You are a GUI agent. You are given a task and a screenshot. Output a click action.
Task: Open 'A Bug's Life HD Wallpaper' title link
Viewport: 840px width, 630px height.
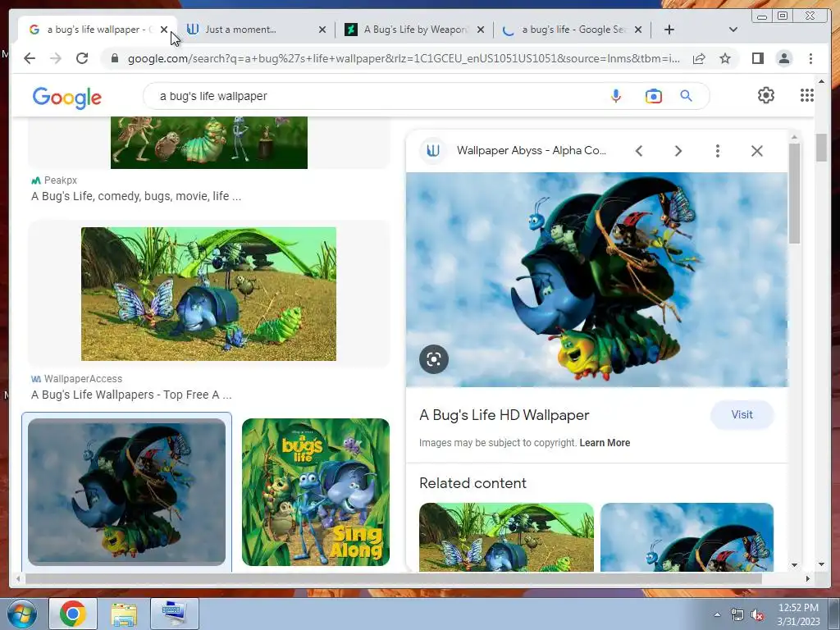(x=504, y=415)
